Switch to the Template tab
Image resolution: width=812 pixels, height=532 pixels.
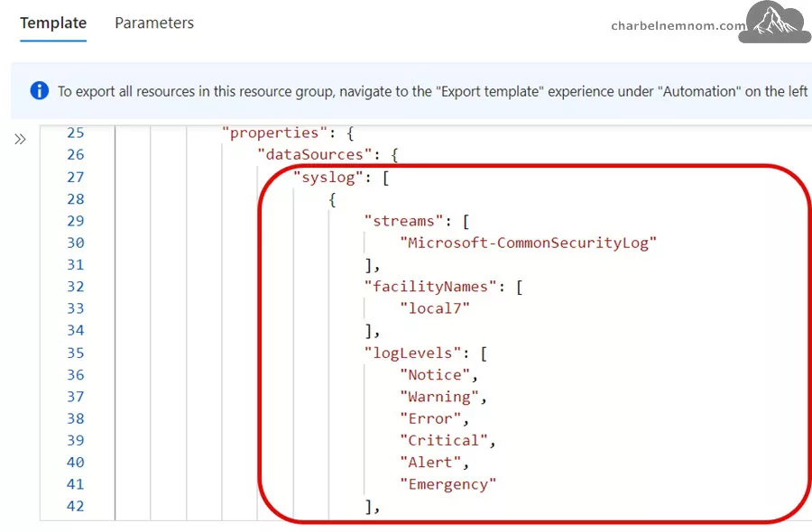click(53, 23)
